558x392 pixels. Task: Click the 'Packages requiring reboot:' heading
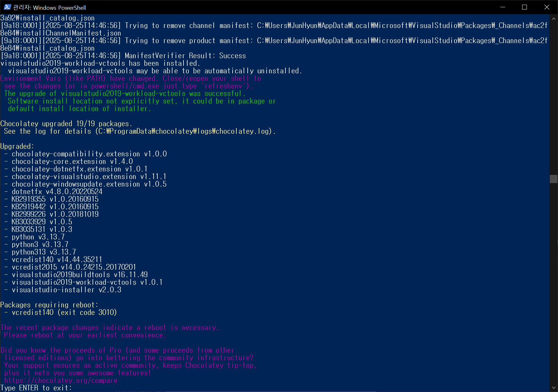coord(49,305)
